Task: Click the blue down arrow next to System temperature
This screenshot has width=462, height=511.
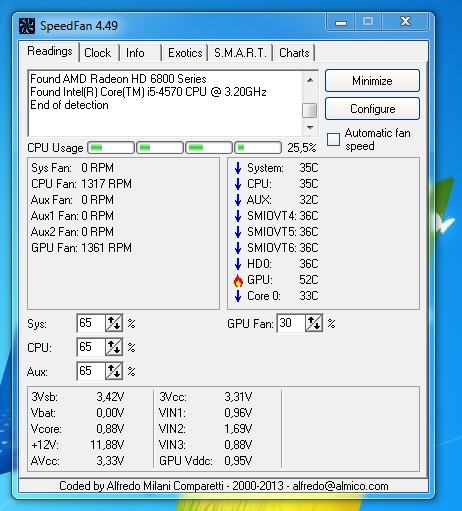Action: click(x=238, y=168)
